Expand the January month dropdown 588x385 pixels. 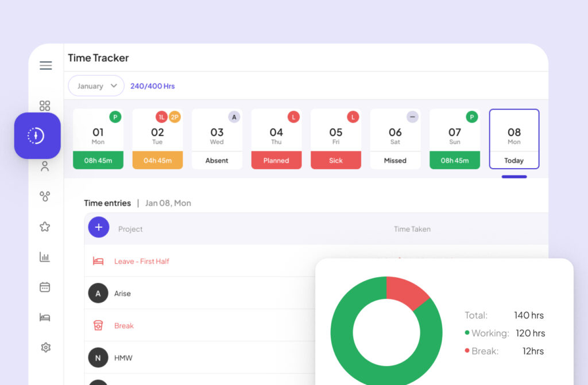point(96,86)
